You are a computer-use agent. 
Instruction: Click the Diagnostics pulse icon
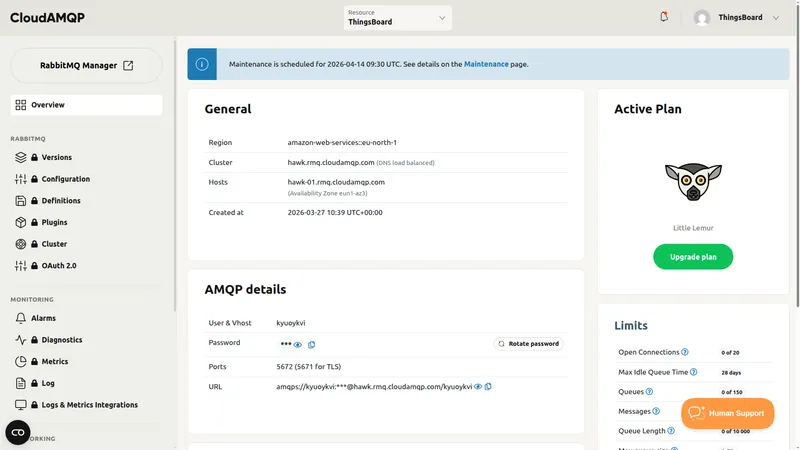coord(20,340)
